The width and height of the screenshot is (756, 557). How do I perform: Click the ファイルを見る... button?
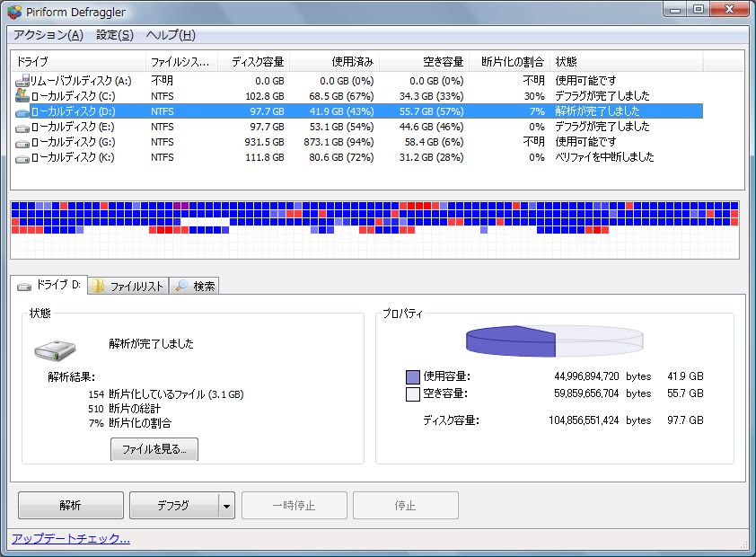pos(154,449)
